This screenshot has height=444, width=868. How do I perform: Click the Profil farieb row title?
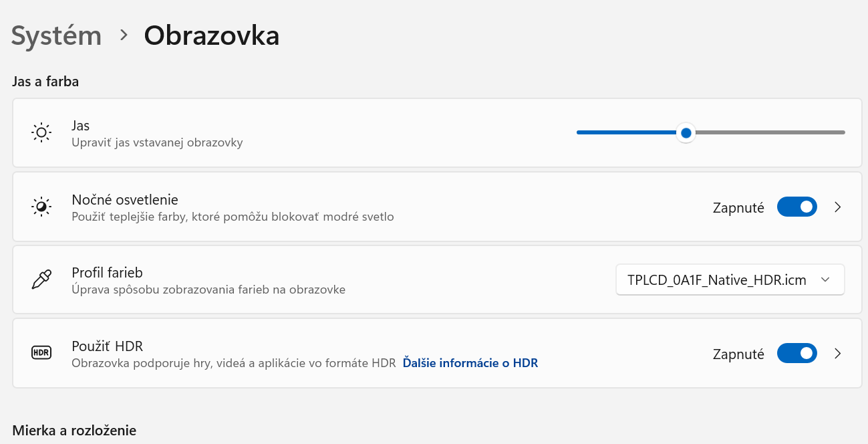(x=108, y=272)
